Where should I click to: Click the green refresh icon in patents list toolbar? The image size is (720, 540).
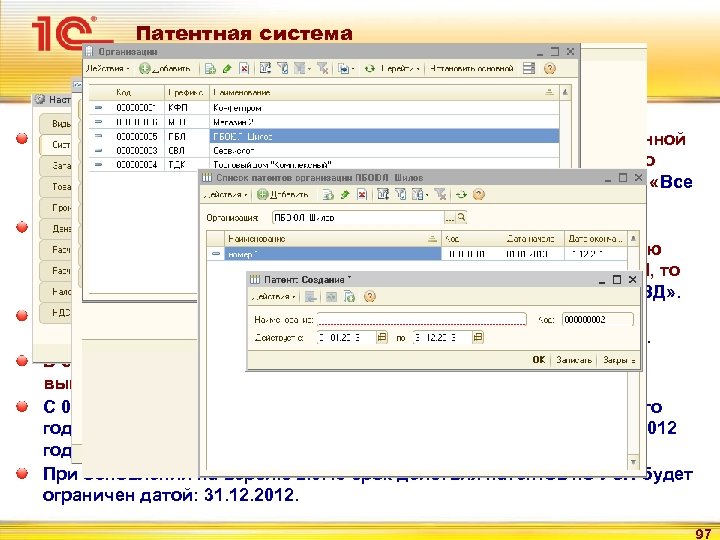point(461,195)
